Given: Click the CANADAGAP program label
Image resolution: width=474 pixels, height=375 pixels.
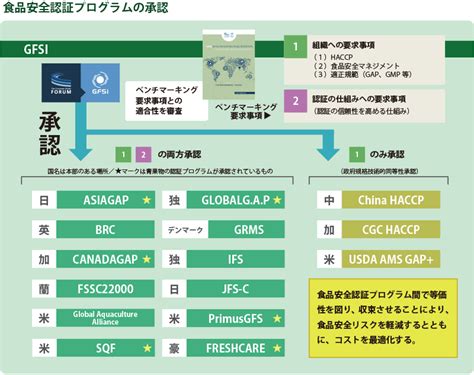Looking at the screenshot, I should pyautogui.click(x=106, y=259).
